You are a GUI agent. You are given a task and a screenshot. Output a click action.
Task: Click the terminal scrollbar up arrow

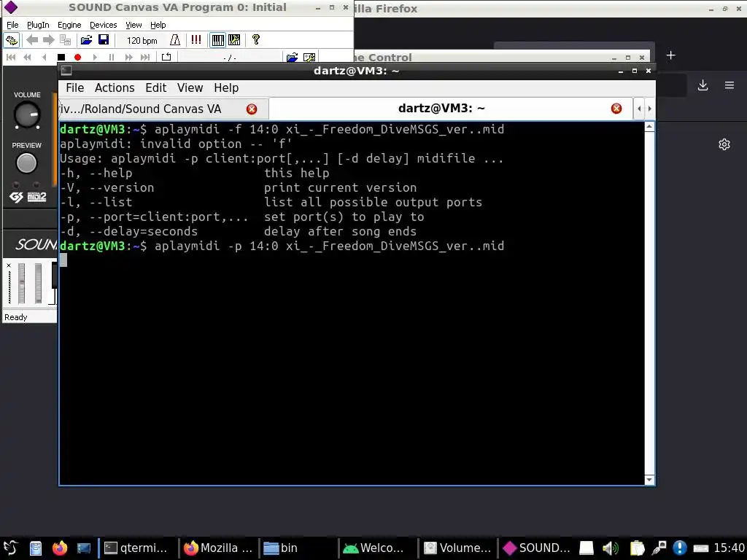click(649, 127)
